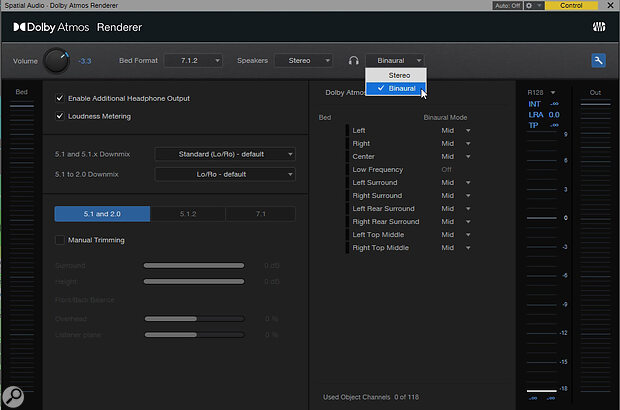Click the Volume knob
The image size is (620, 410).
pos(56,60)
